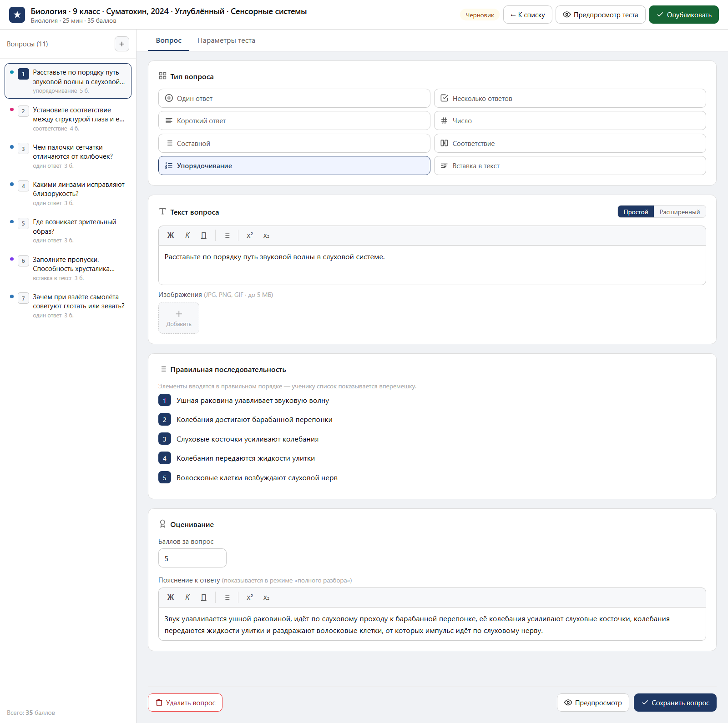The width and height of the screenshot is (728, 723).
Task: Open the Вопрос tab
Action: pos(169,40)
